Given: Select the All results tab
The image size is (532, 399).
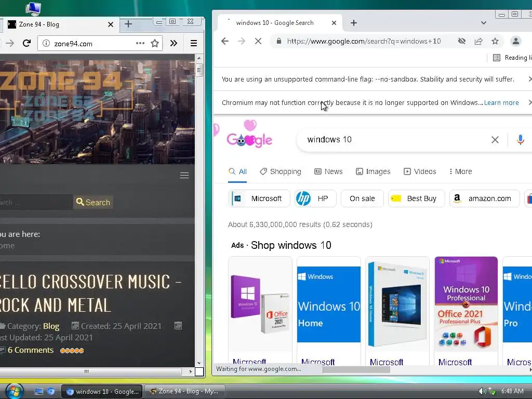Looking at the screenshot, I should (x=237, y=171).
